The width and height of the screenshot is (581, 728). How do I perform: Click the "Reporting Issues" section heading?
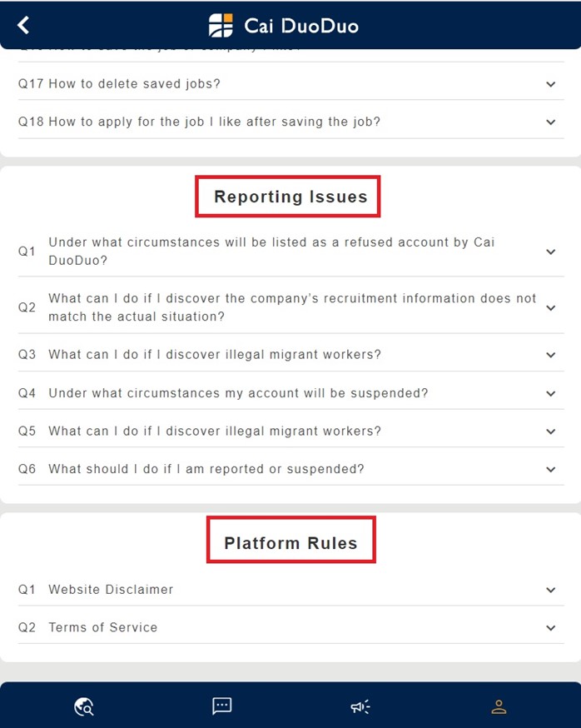pyautogui.click(x=290, y=197)
